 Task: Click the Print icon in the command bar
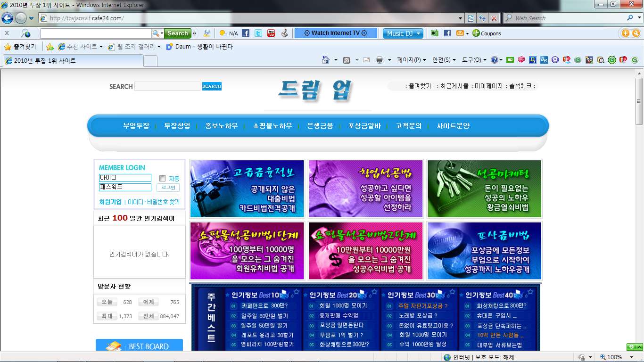coord(380,60)
